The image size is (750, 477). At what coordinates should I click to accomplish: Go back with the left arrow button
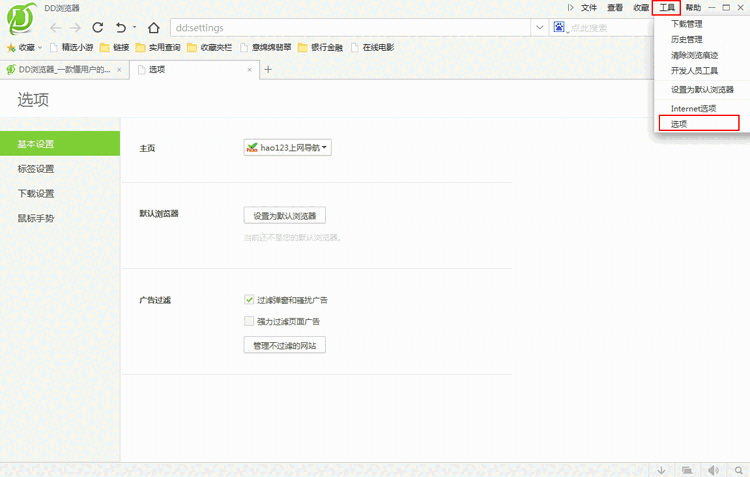point(55,28)
